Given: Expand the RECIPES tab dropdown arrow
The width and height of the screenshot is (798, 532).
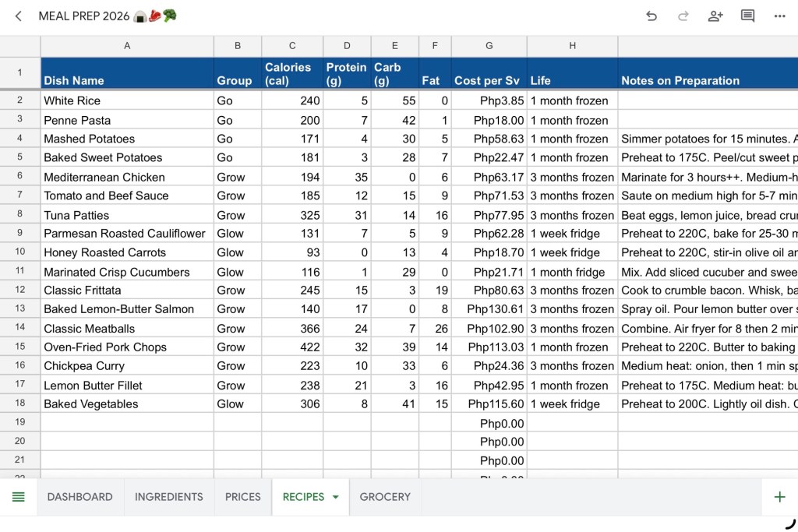Looking at the screenshot, I should tap(336, 497).
